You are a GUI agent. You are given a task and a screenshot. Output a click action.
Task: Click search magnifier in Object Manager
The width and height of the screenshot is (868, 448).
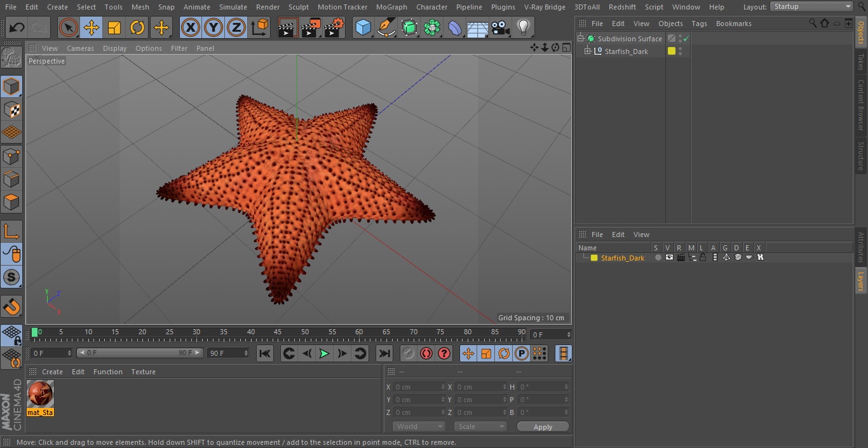tap(813, 23)
